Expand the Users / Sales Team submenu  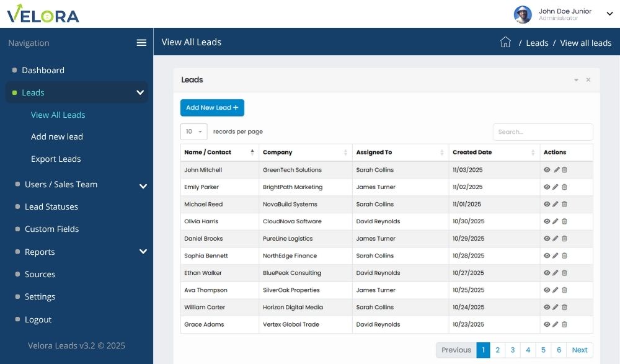coord(143,185)
